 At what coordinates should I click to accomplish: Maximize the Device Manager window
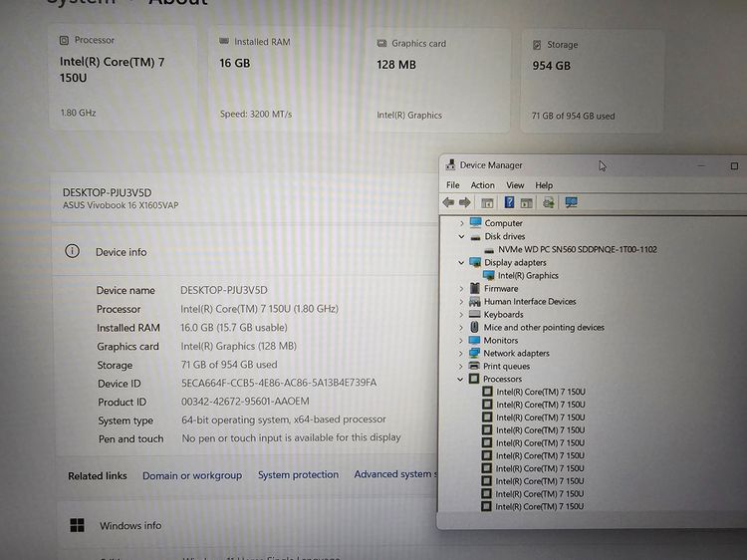[x=734, y=165]
